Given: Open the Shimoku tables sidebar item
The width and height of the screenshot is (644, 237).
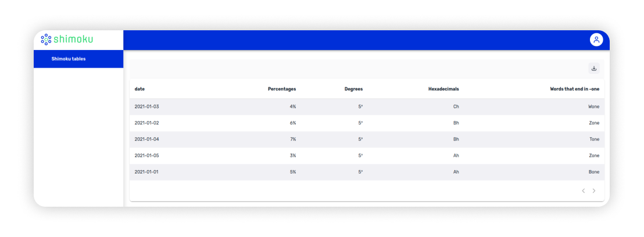Looking at the screenshot, I should point(78,59).
